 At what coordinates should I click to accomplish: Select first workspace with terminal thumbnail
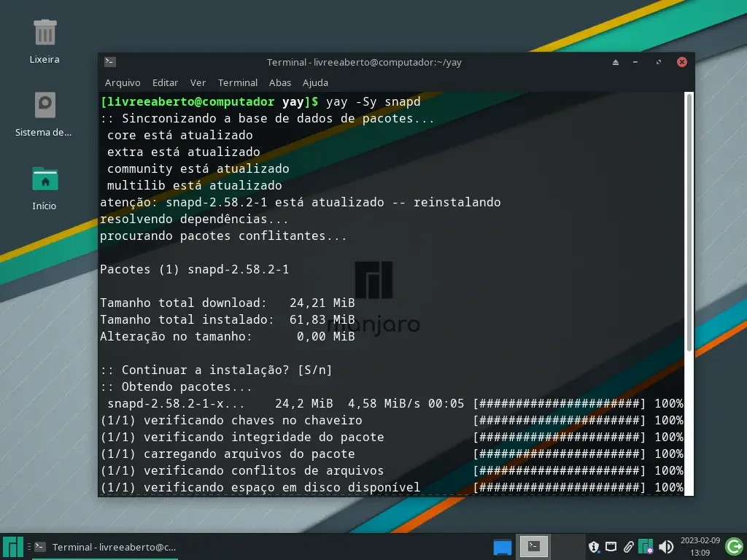click(x=533, y=547)
